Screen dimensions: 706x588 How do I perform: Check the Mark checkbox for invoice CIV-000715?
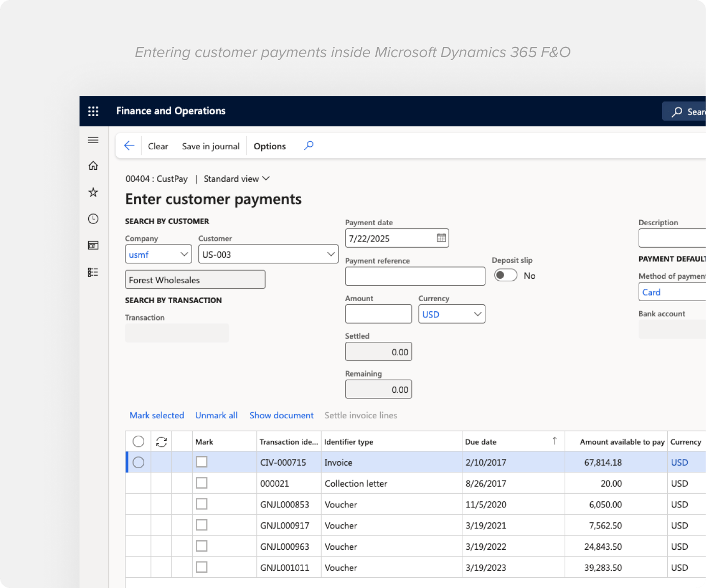point(201,462)
